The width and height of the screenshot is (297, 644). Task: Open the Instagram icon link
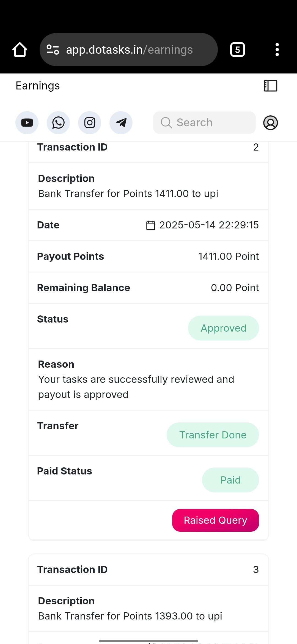(90, 123)
